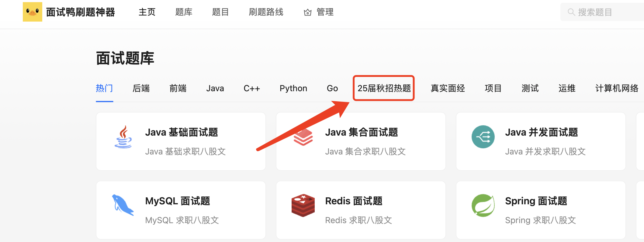The width and height of the screenshot is (644, 242).
Task: Open the Spring 面试题 title
Action: pos(536,201)
